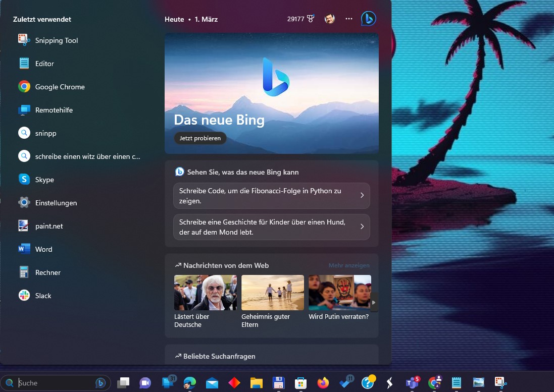This screenshot has width=554, height=392.
Task: Open Microsoft Rewards points 29177 trophy
Action: [x=300, y=19]
